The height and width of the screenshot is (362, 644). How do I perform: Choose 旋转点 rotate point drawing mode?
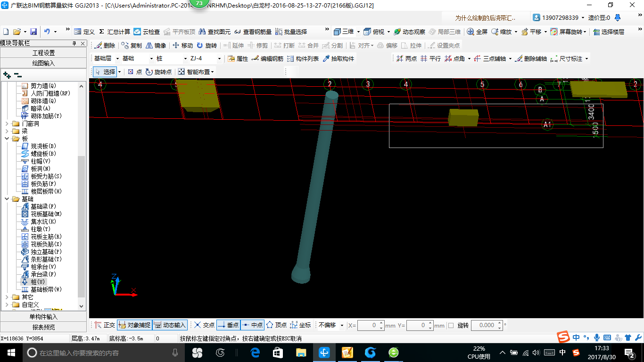158,72
